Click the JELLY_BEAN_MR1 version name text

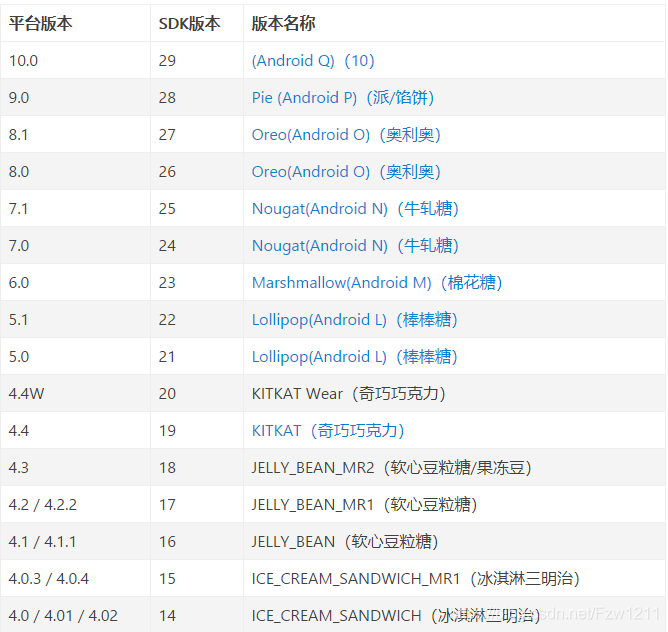coord(364,505)
